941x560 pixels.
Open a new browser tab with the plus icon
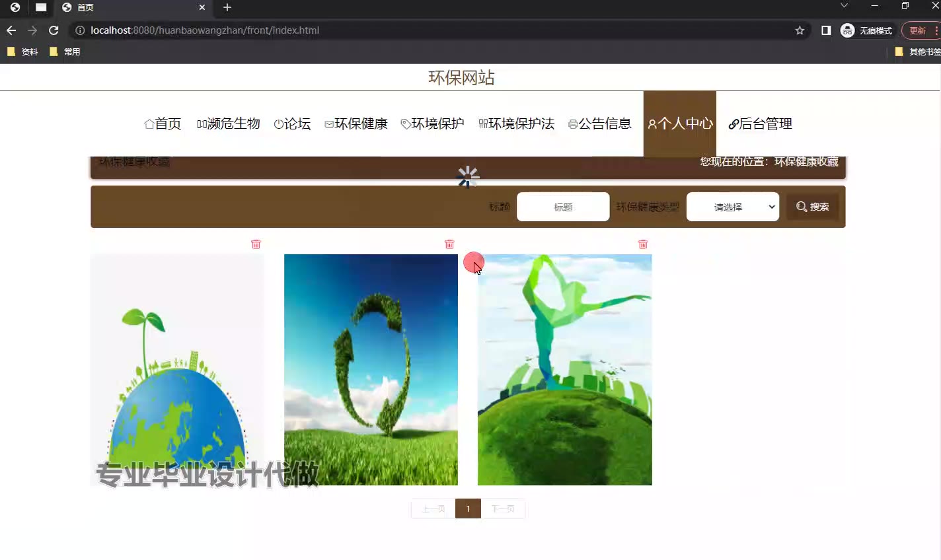[227, 7]
